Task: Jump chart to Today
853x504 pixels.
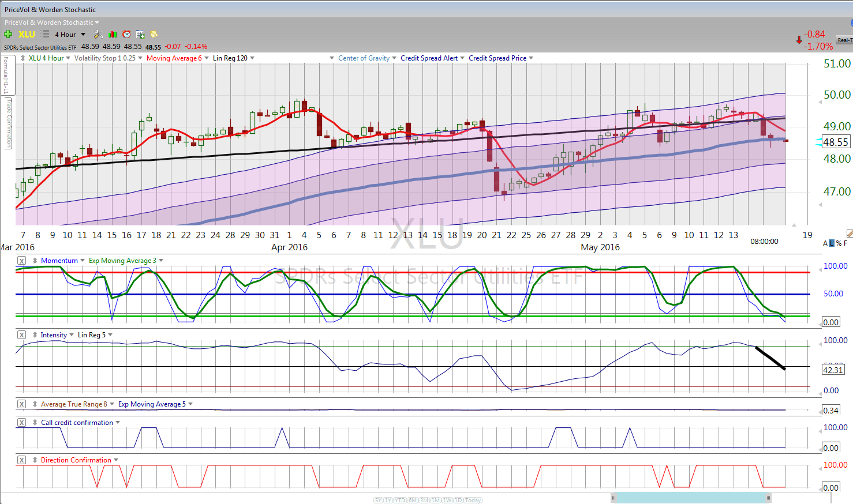Action: point(473,501)
